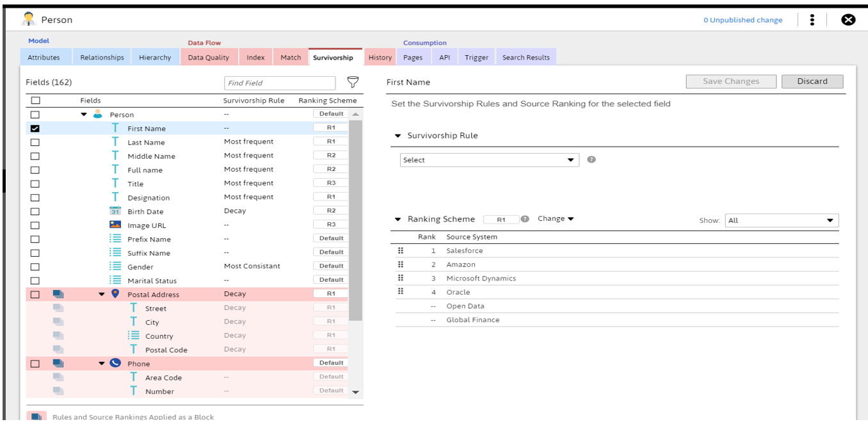The width and height of the screenshot is (868, 431).
Task: Click the block legend icon at the bottom
Action: click(36, 416)
